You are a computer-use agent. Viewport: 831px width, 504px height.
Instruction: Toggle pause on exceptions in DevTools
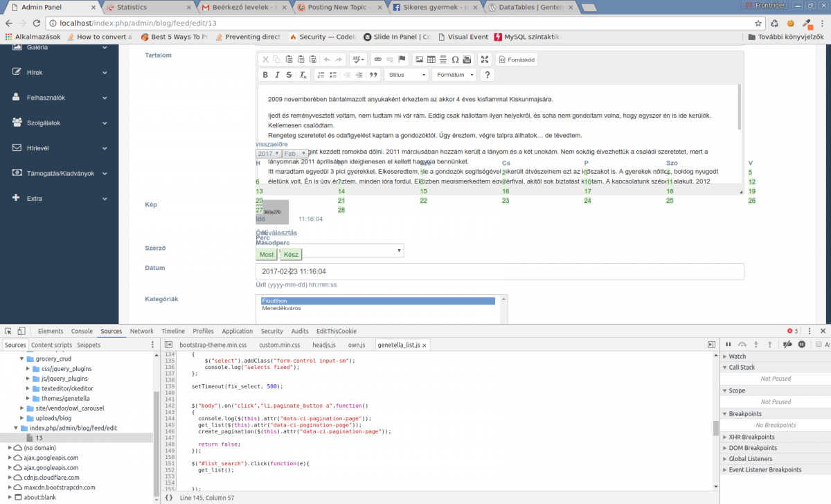(x=802, y=344)
